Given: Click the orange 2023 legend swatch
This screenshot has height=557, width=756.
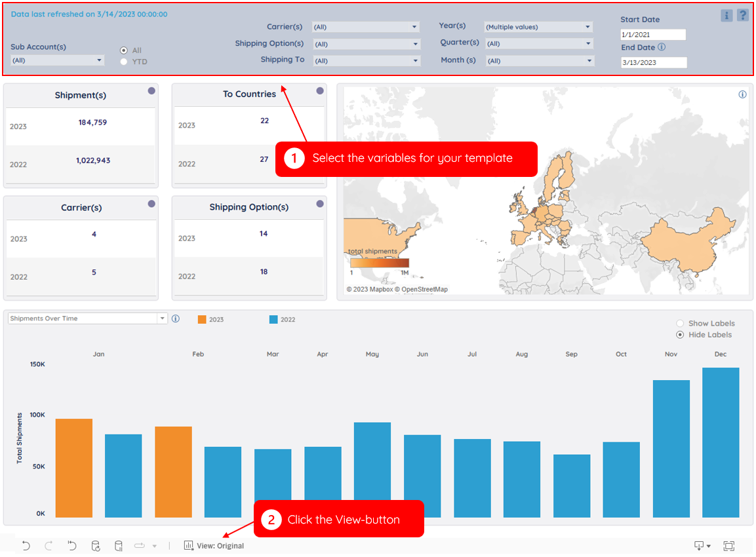Looking at the screenshot, I should 202,320.
